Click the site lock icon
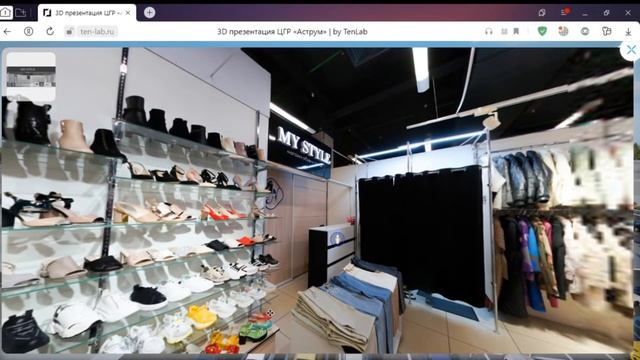Viewport: 640px width, 360px height. coord(70,31)
